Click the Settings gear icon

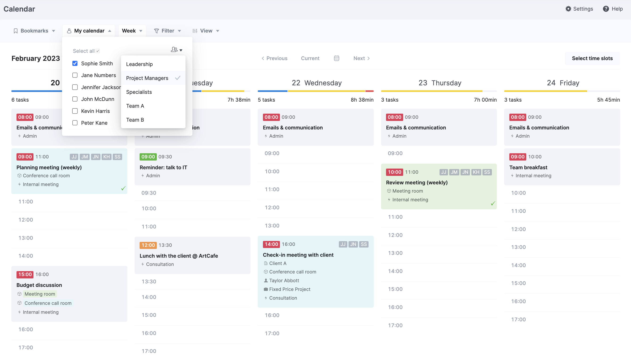568,9
